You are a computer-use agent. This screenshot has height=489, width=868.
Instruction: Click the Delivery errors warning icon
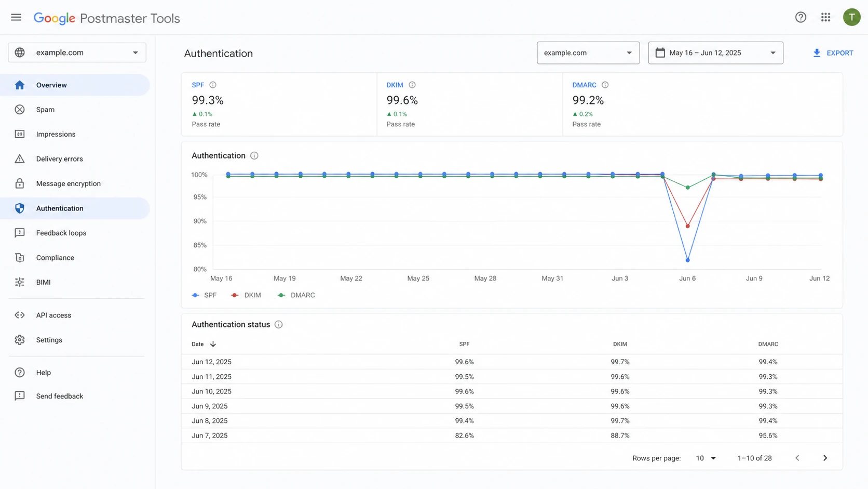tap(20, 159)
